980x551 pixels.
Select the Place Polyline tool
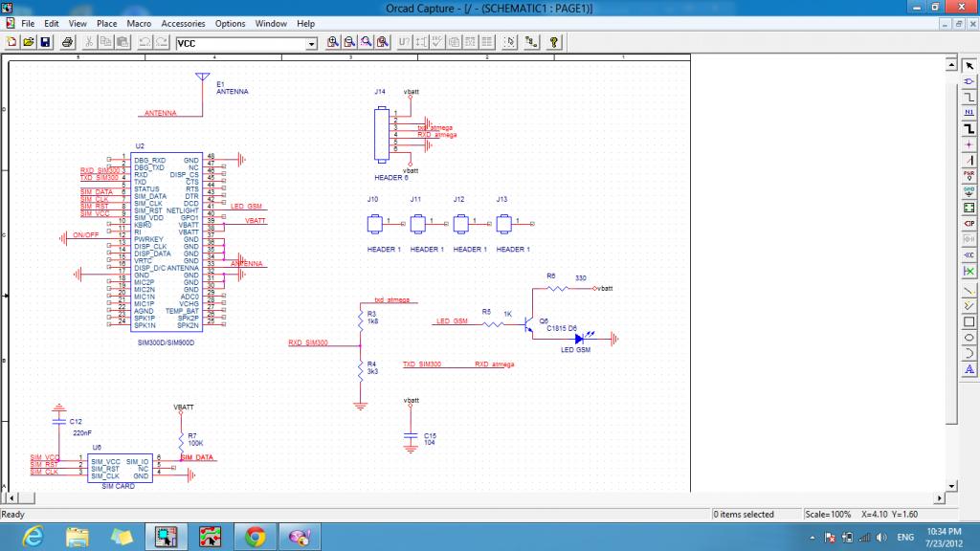click(969, 306)
